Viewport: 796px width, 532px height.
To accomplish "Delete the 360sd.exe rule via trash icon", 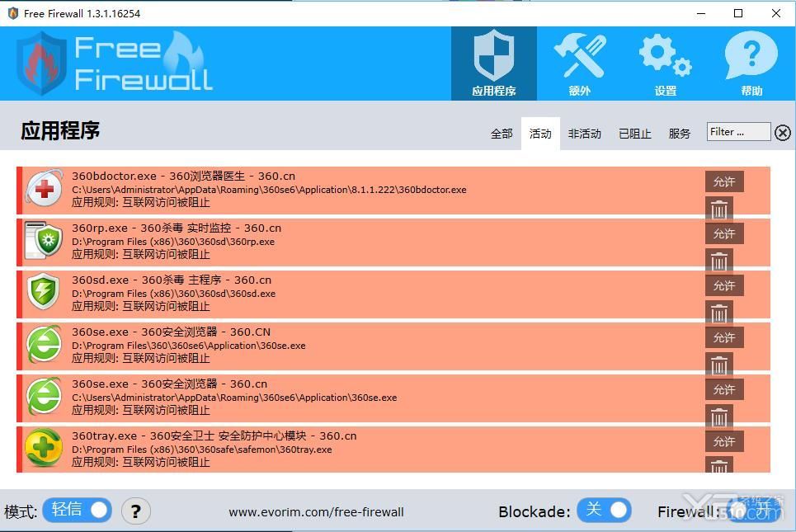I will pyautogui.click(x=718, y=313).
